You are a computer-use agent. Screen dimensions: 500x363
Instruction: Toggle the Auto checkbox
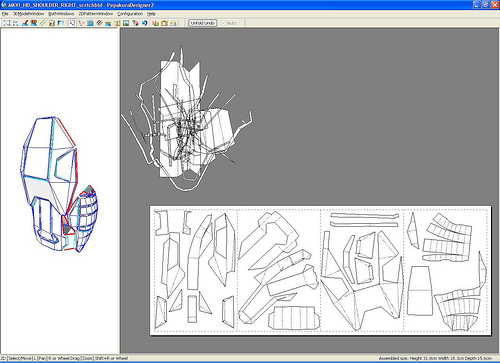pyautogui.click(x=229, y=23)
